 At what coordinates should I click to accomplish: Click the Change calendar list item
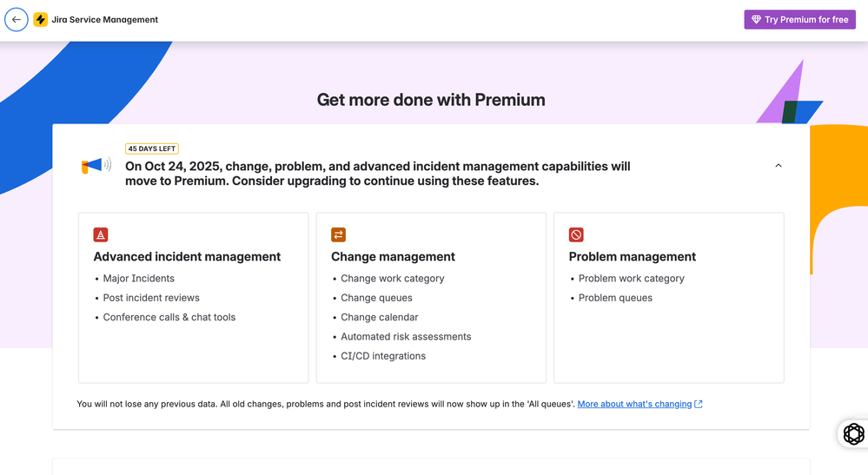[x=379, y=318]
